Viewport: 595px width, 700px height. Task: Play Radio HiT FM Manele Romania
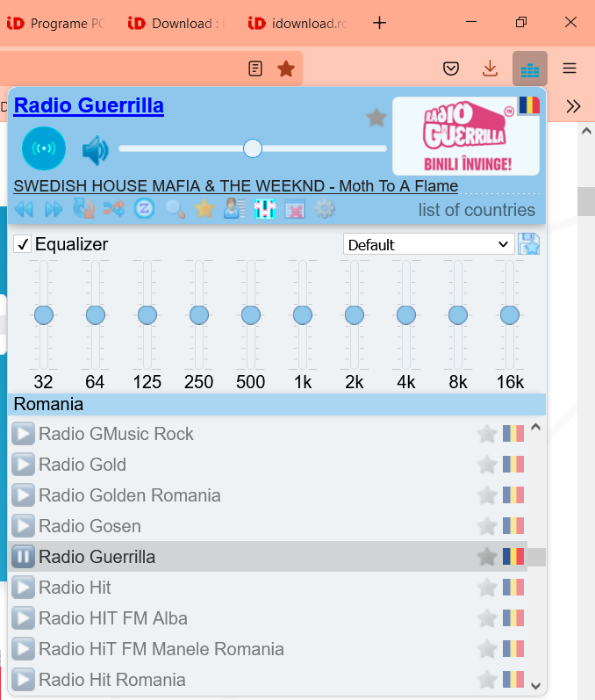tap(23, 649)
